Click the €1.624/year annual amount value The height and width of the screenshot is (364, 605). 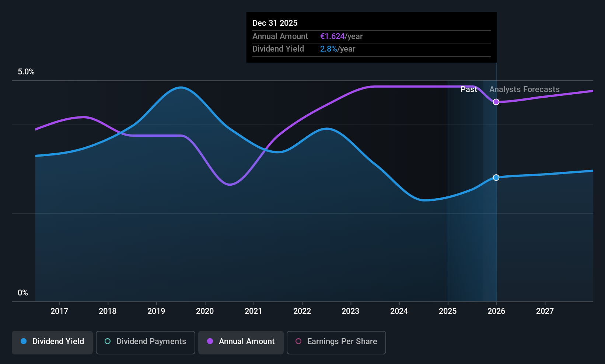coord(341,36)
